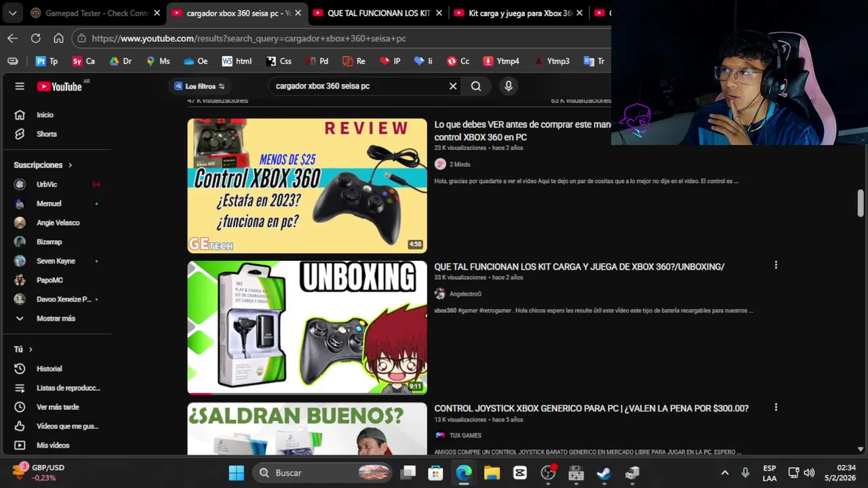
Task: Open the Cc bookmark
Action: click(458, 61)
